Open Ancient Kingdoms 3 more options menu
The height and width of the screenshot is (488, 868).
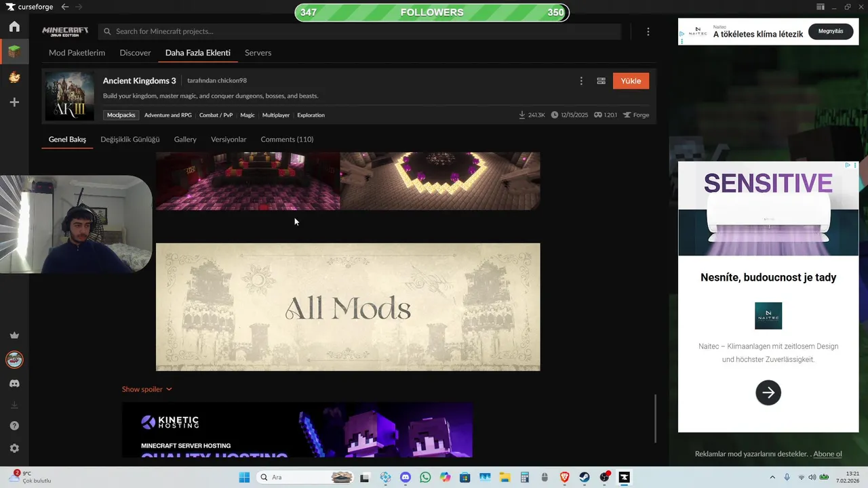[x=581, y=81]
